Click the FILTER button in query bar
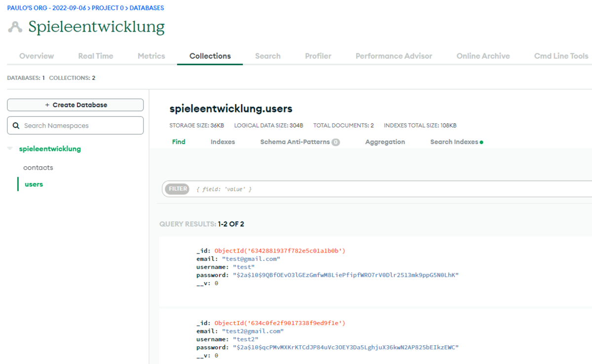This screenshot has width=592, height=364. coord(177,189)
